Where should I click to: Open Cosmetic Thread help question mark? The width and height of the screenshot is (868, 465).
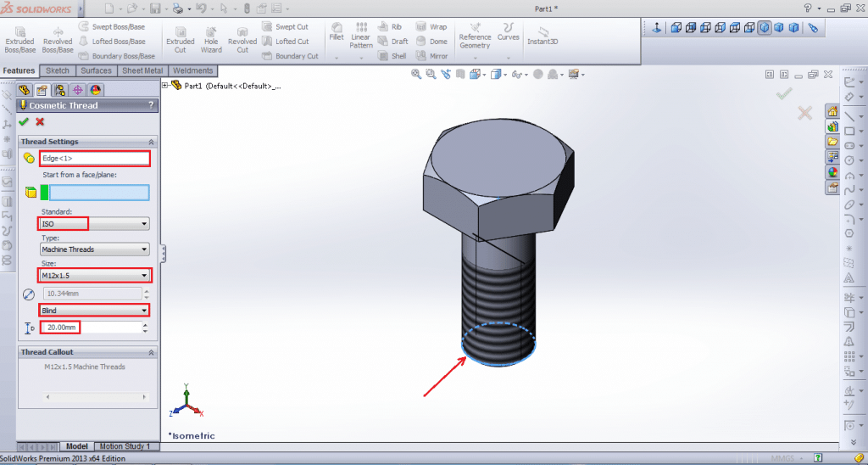click(x=151, y=105)
